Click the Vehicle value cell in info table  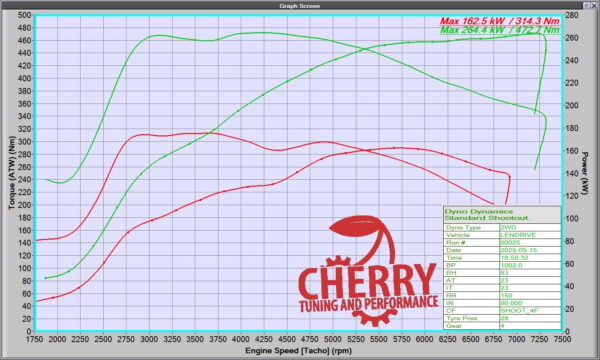pyautogui.click(x=530, y=235)
